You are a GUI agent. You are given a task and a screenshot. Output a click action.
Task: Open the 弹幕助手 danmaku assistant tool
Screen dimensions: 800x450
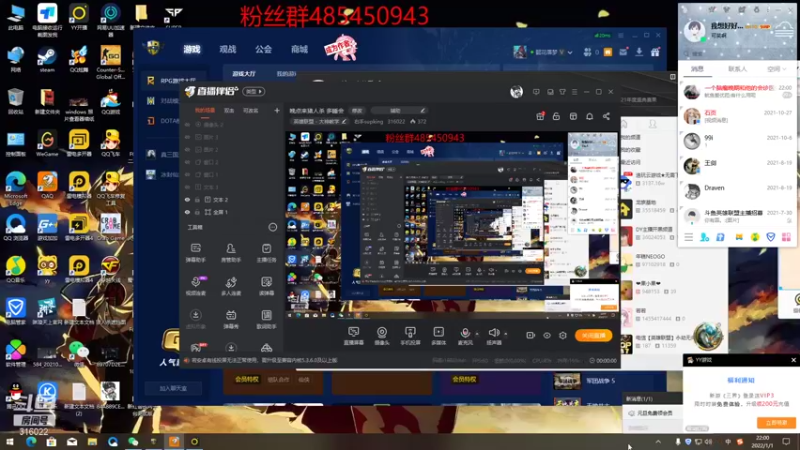195,253
